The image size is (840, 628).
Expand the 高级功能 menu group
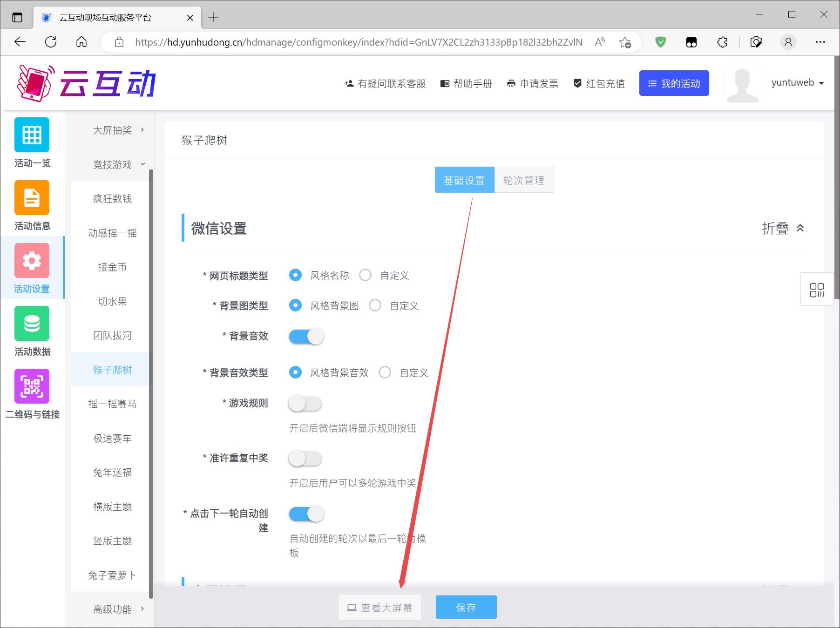tap(112, 609)
